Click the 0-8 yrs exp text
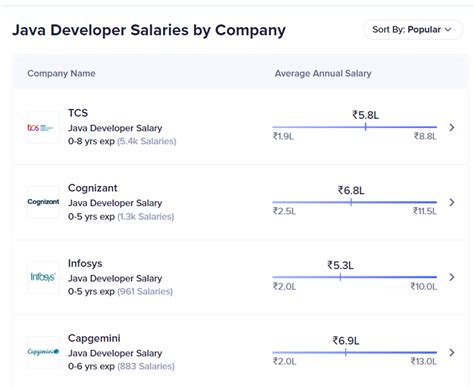Screen dimensions: 474x390 click(x=91, y=141)
